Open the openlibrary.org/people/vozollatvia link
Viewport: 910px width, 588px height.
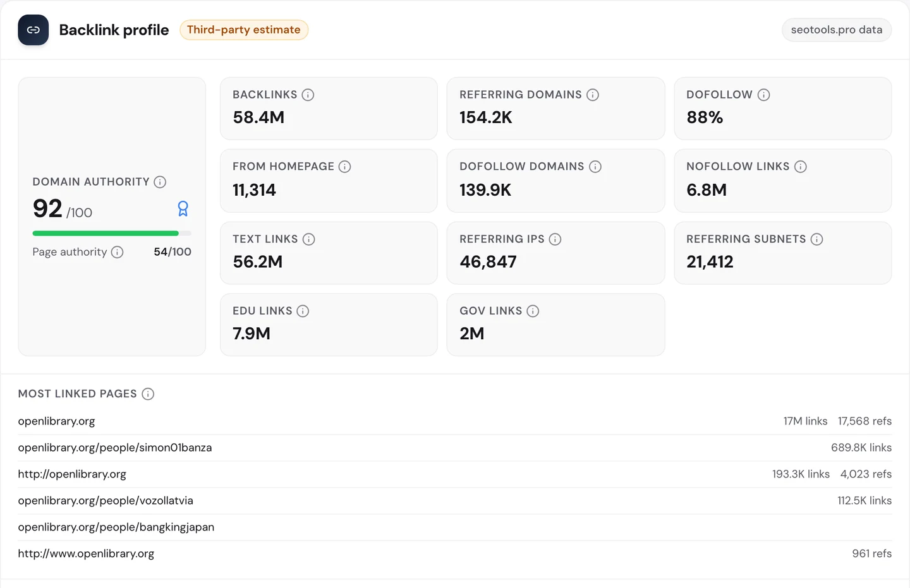click(106, 501)
